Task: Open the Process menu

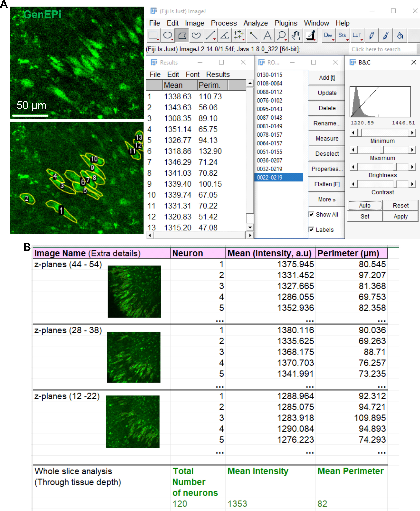Action: point(224,23)
